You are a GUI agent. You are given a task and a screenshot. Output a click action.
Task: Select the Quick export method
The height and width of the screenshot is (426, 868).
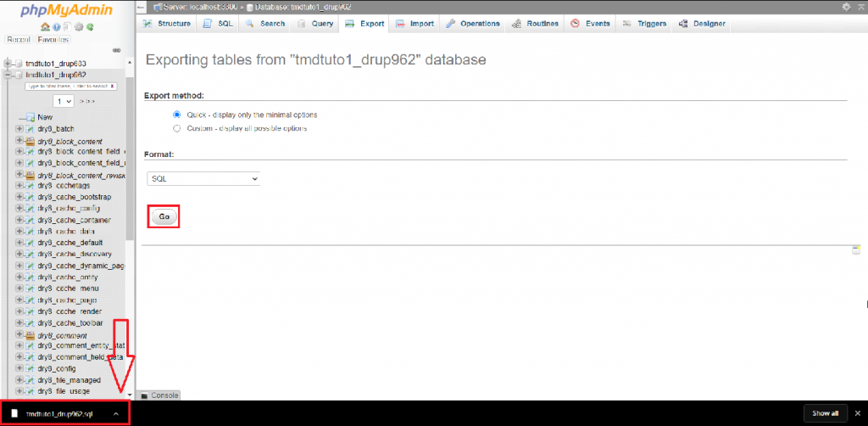[x=177, y=115]
